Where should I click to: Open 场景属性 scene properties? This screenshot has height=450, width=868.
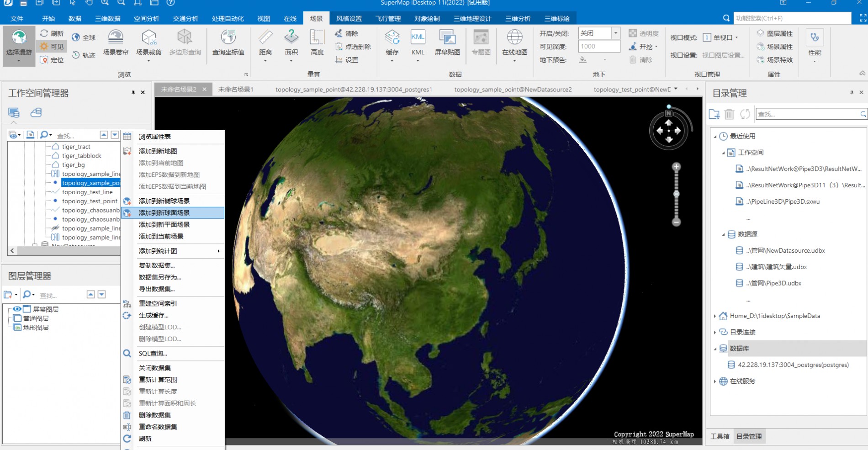(775, 47)
